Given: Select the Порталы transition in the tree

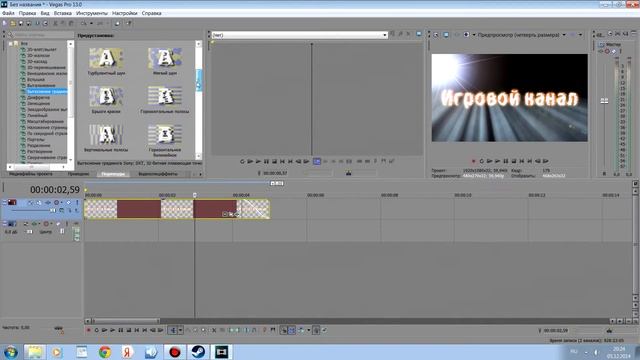Looking at the screenshot, I should point(36,140).
